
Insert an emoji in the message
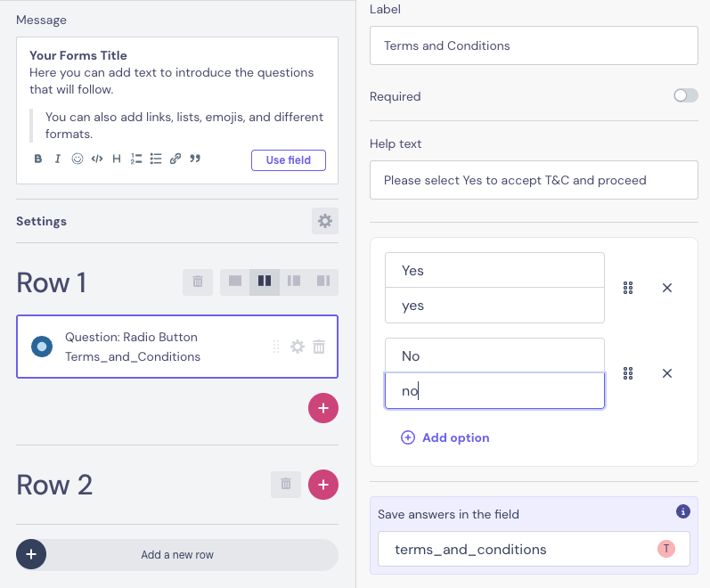78,159
